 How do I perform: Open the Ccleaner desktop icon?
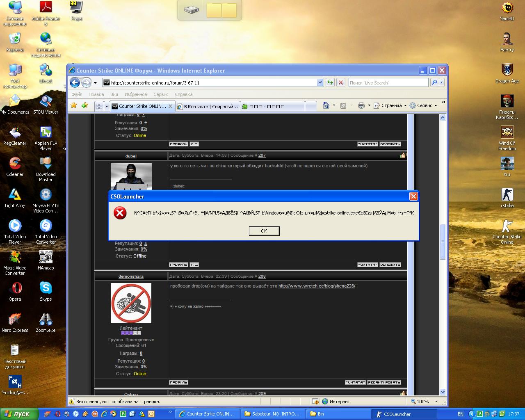pyautogui.click(x=15, y=167)
